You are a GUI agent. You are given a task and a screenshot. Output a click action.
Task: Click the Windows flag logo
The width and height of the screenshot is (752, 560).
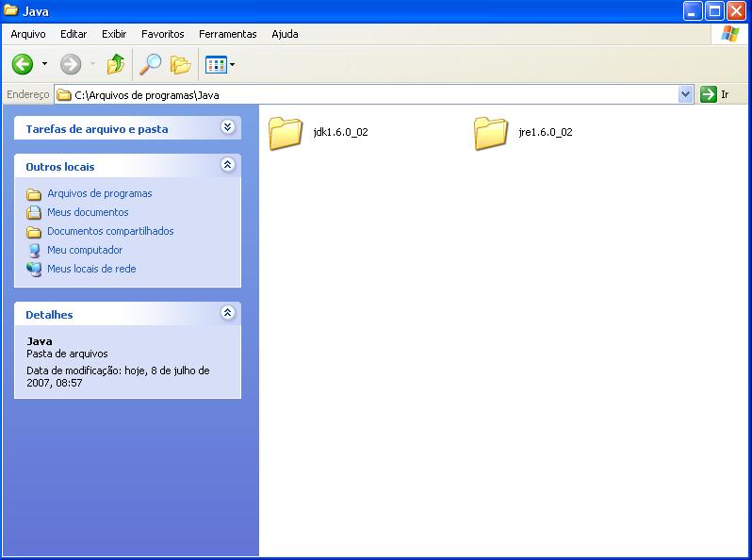[x=729, y=34]
